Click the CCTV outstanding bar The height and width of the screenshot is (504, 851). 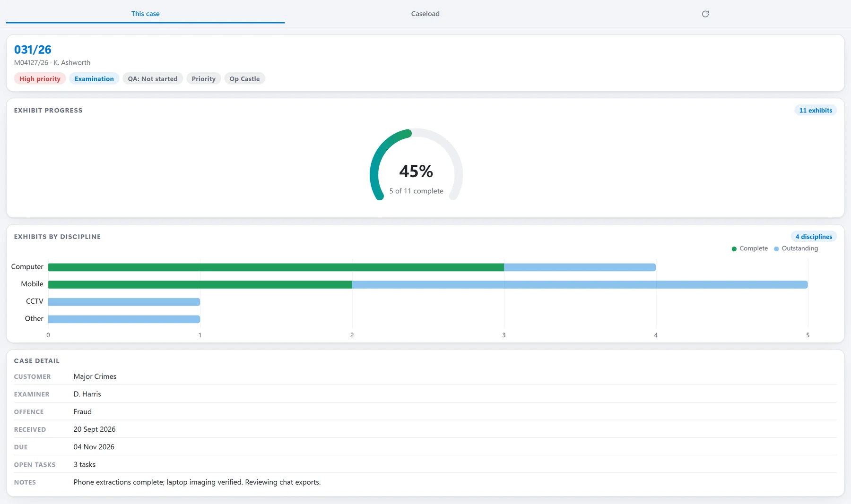point(124,302)
